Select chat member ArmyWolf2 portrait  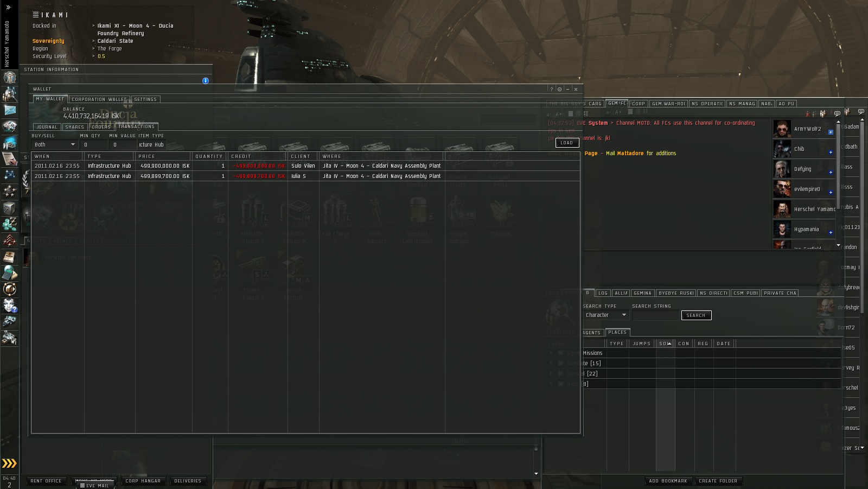[x=782, y=129]
